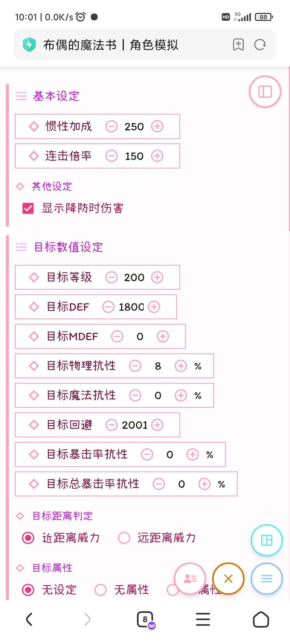Tap the pink character card floating button
Screen dimensions: 290x644
coord(190,579)
